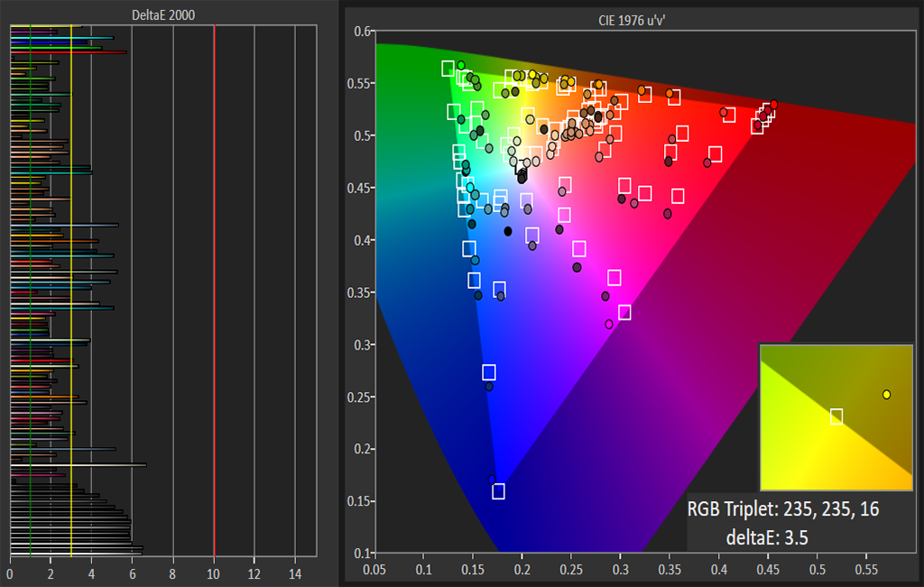This screenshot has width=924, height=587.
Task: Click the 0.05 label on the CIE chart axis
Action: [x=374, y=570]
